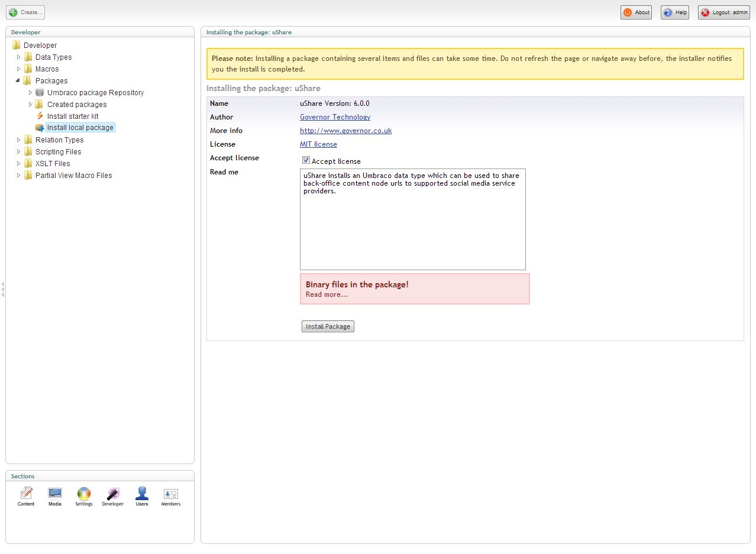
Task: Click the Logout: admin button
Action: (x=724, y=12)
